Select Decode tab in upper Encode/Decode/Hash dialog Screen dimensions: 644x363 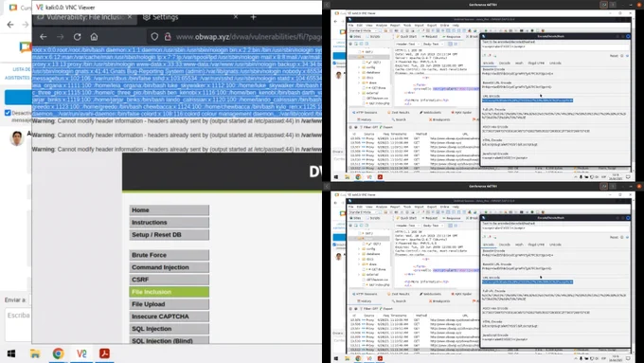click(x=505, y=64)
